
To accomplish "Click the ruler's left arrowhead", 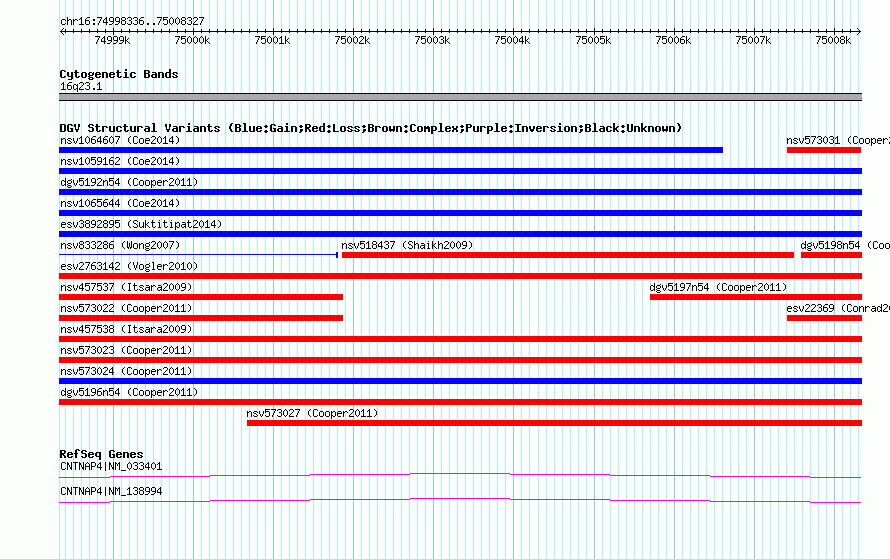I will tap(62, 32).
